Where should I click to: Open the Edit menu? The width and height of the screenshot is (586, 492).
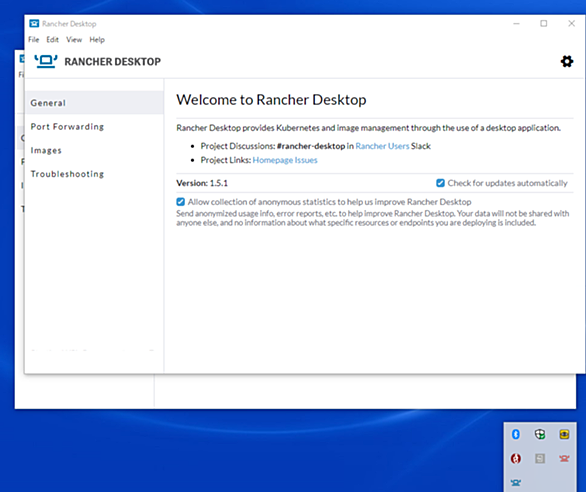[x=52, y=40]
